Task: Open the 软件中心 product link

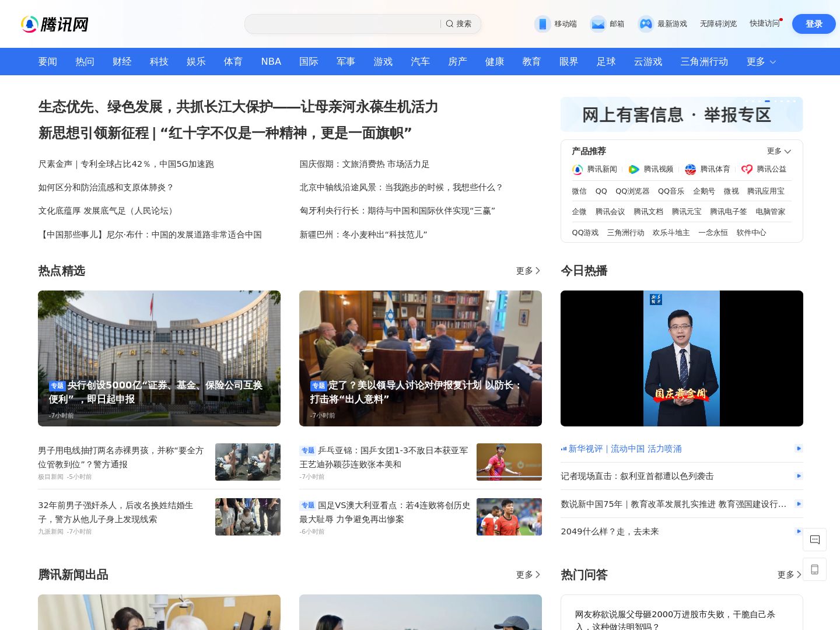Action: (751, 233)
